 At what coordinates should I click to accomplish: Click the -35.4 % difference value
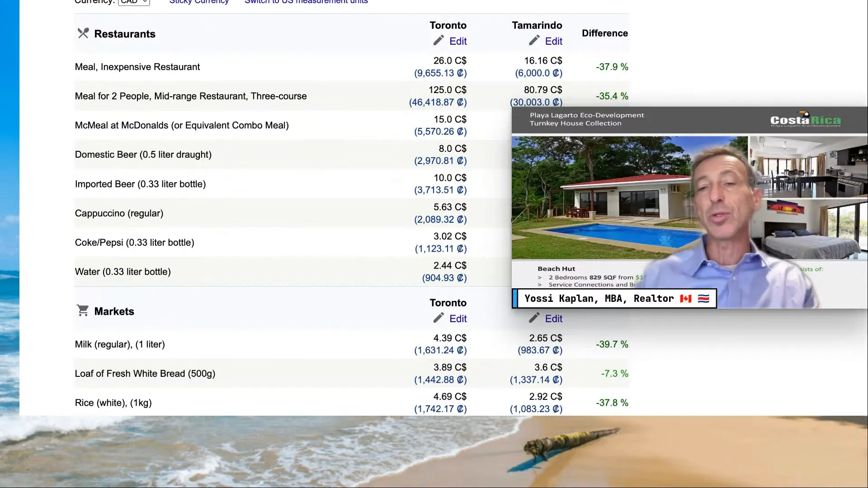click(612, 96)
